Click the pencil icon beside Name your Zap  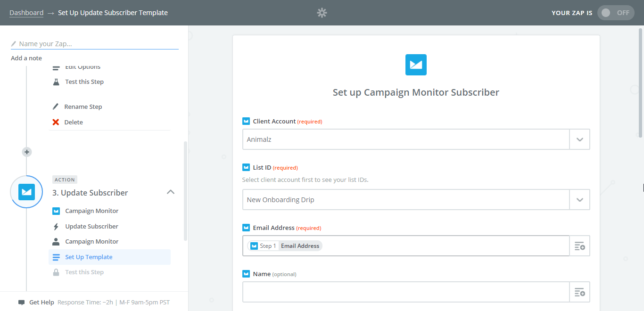click(14, 44)
